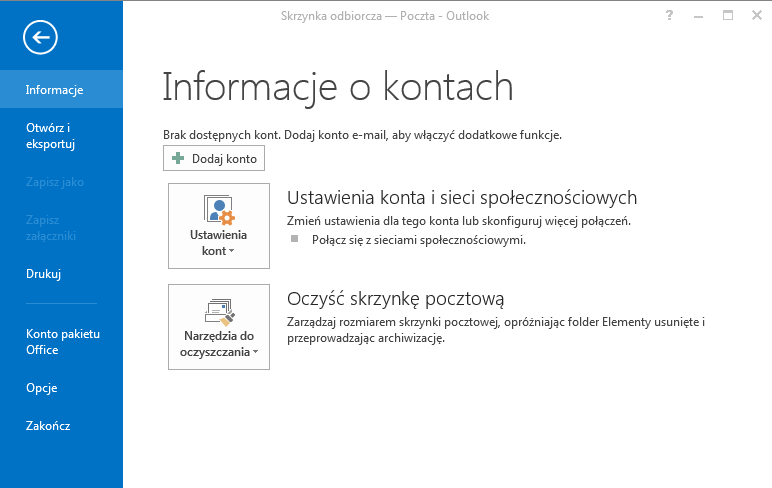Click the Ustawienia kont person-gear icon

point(219,210)
